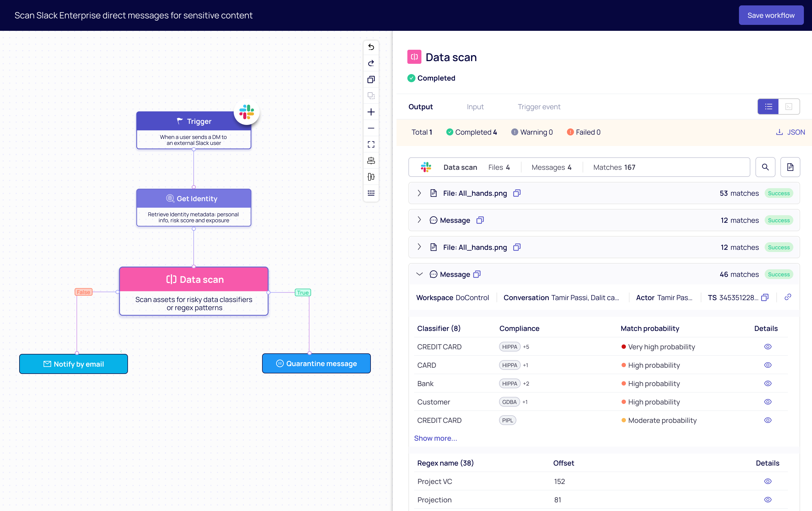View details for Projection regex

coord(768,500)
